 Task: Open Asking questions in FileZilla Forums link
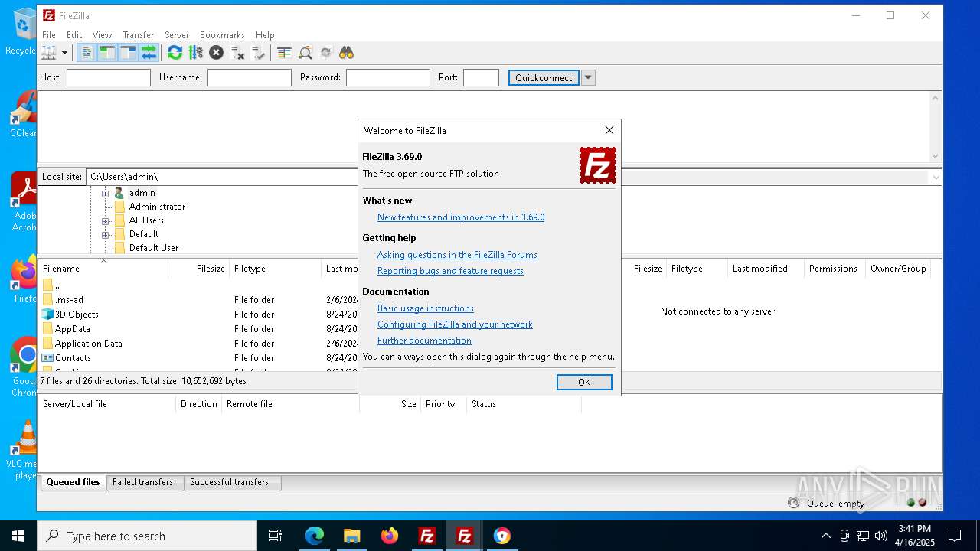tap(457, 255)
